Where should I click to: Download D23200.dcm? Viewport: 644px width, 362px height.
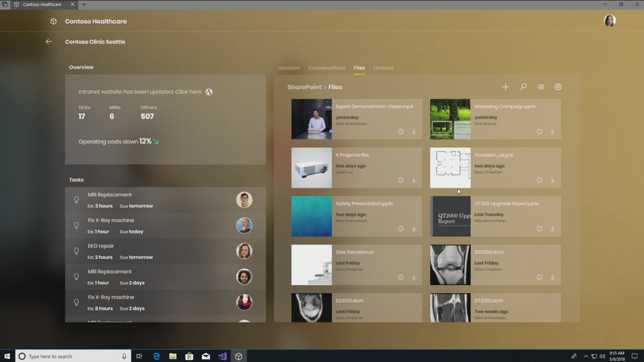pyautogui.click(x=552, y=277)
